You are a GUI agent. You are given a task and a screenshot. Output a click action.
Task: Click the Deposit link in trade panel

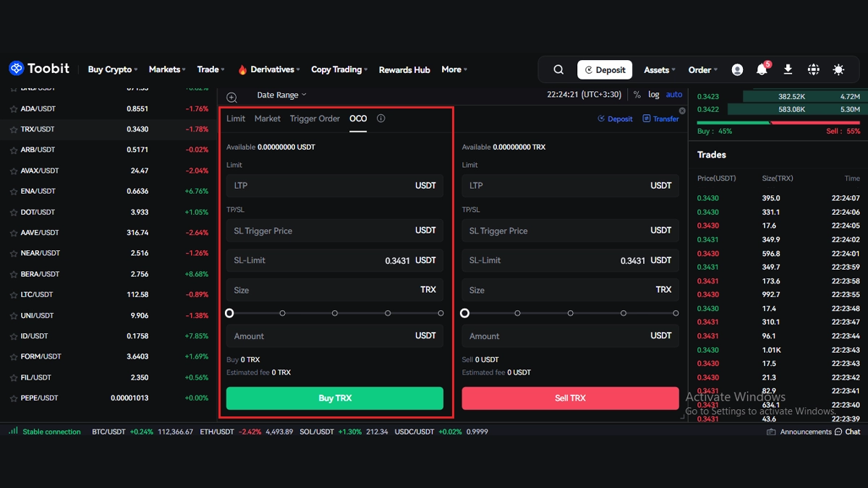(x=615, y=119)
